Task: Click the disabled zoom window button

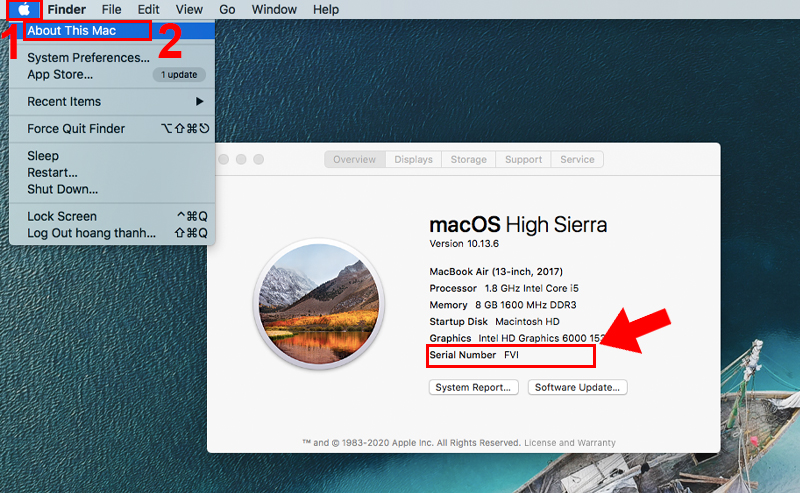Action: [259, 159]
